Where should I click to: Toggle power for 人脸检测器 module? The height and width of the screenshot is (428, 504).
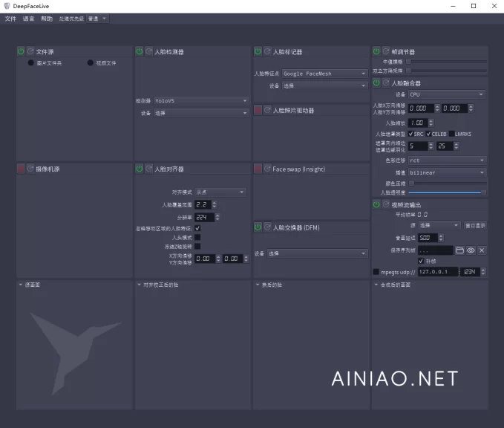pos(140,51)
